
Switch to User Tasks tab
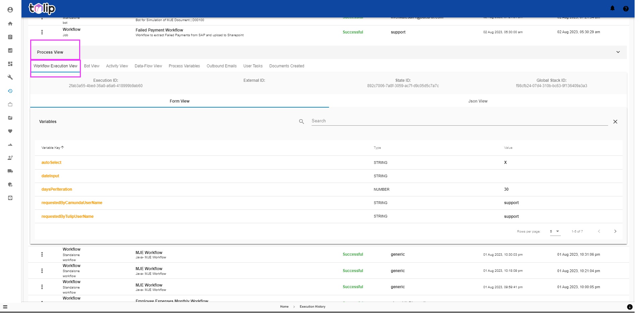click(253, 66)
